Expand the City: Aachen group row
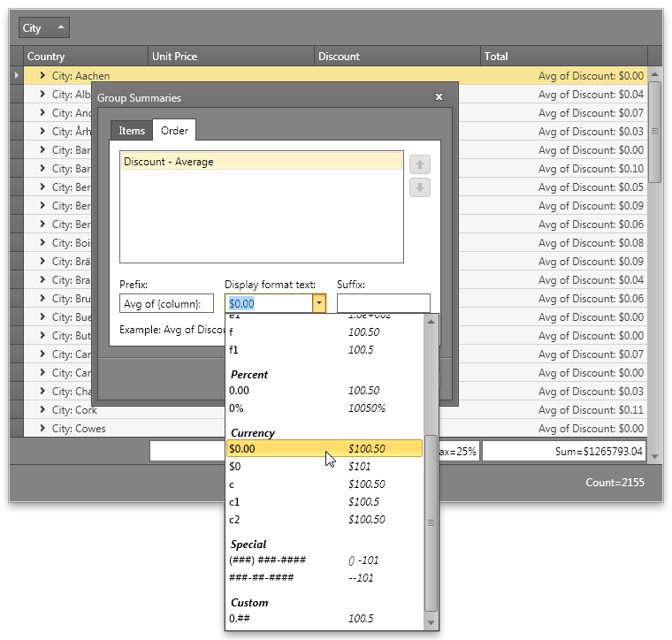The height and width of the screenshot is (640, 672). pos(42,76)
